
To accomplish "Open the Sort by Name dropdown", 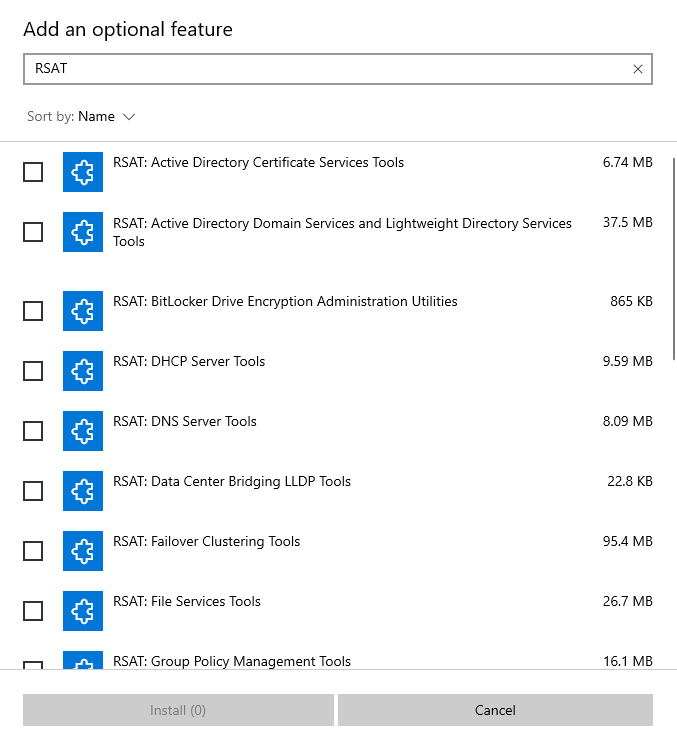I will [81, 116].
